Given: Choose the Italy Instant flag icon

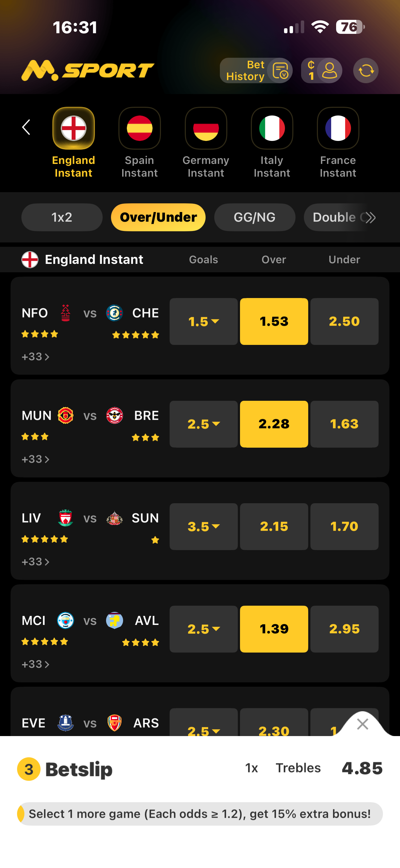Looking at the screenshot, I should pyautogui.click(x=272, y=129).
